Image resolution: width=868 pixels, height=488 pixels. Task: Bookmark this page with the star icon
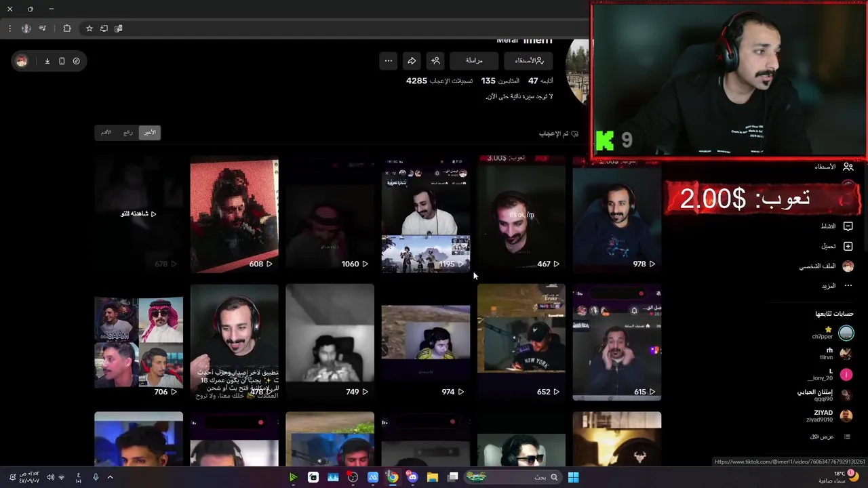tap(89, 28)
